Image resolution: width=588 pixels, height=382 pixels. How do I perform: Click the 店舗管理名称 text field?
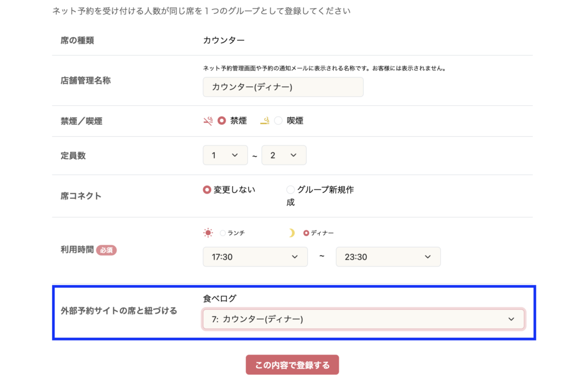[283, 87]
